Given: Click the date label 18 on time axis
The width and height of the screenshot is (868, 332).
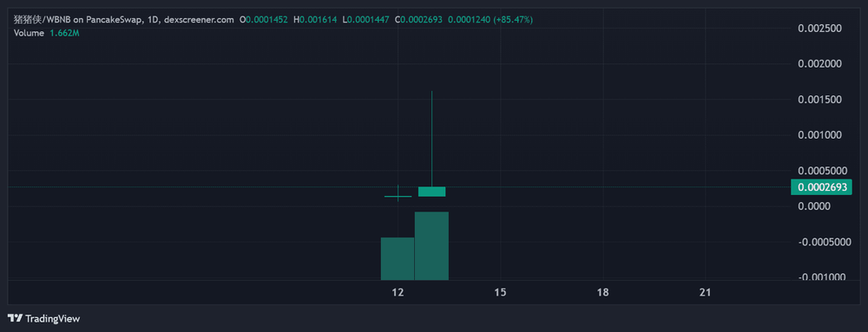Looking at the screenshot, I should pyautogui.click(x=603, y=293).
